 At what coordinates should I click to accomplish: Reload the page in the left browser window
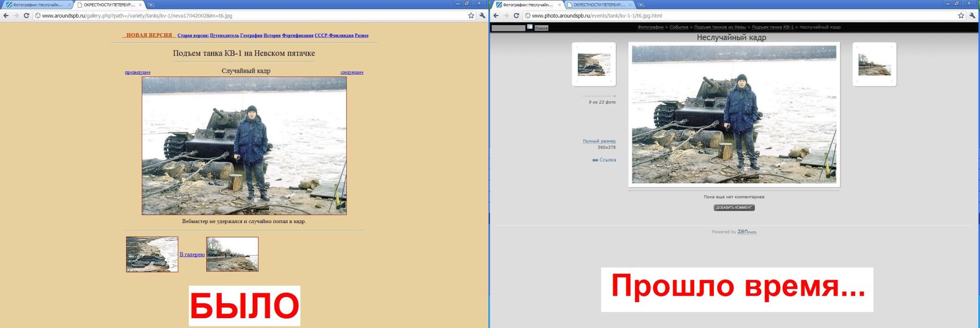[x=26, y=15]
